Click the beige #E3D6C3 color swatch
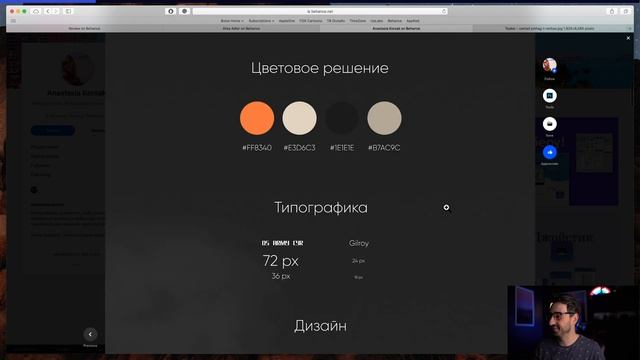This screenshot has width=640, height=360. click(x=299, y=118)
